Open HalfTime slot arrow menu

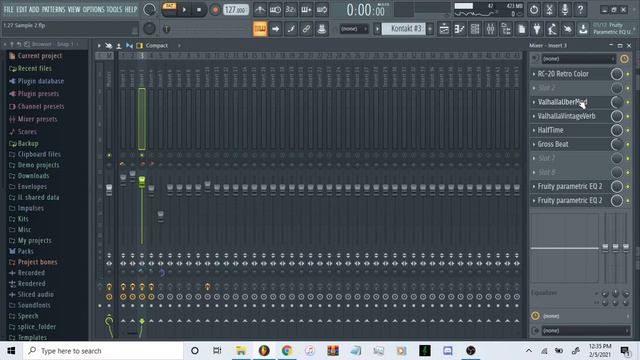pos(534,130)
